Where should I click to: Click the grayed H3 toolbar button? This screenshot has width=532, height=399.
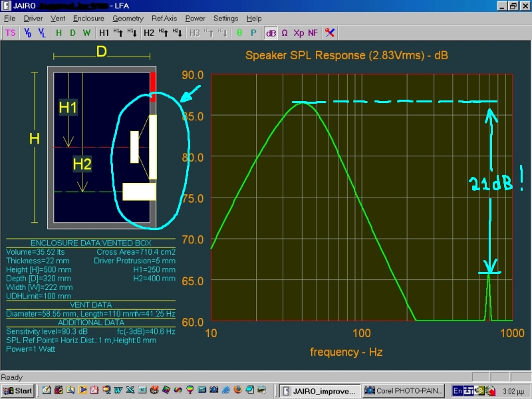click(x=195, y=33)
